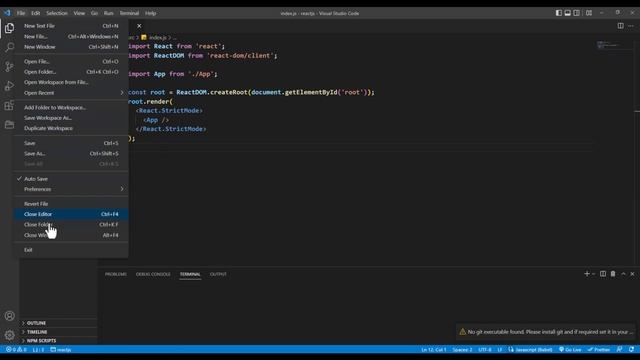
Task: Maximize panel with the up chevron
Action: (623, 274)
